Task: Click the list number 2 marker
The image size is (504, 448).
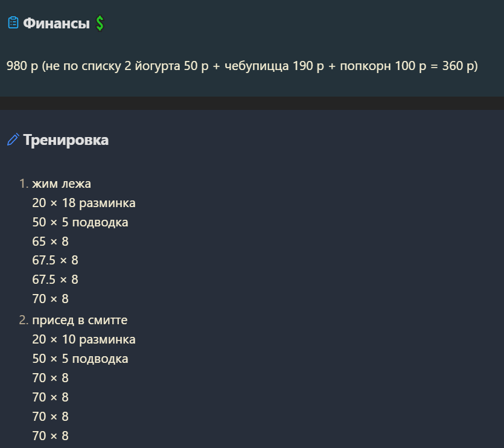Action: coord(24,320)
